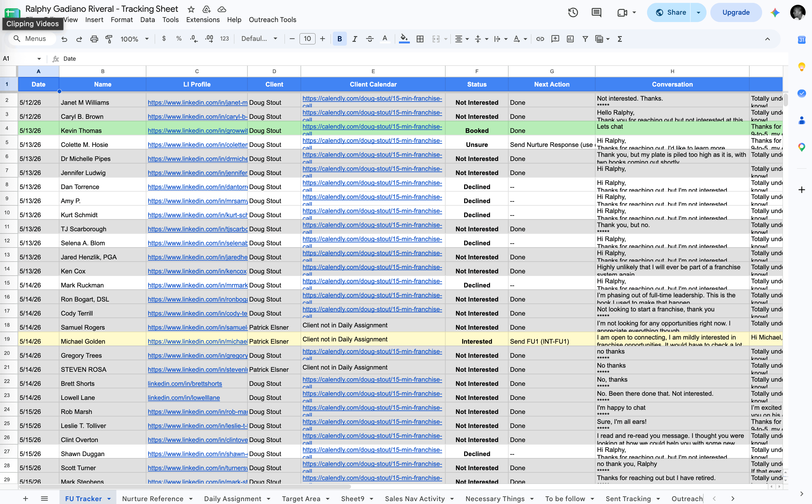Click the Undo icon in toolbar
The image size is (812, 504).
click(64, 39)
